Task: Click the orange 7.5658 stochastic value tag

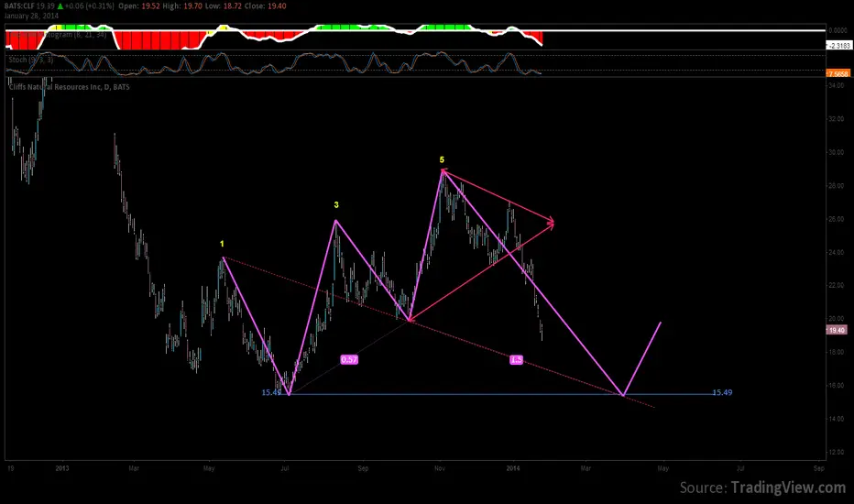Action: [838, 73]
